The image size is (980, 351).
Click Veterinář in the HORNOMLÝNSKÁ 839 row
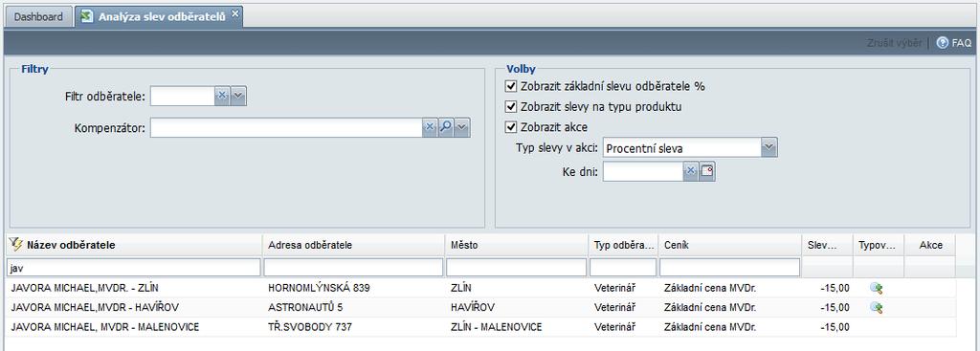point(614,288)
